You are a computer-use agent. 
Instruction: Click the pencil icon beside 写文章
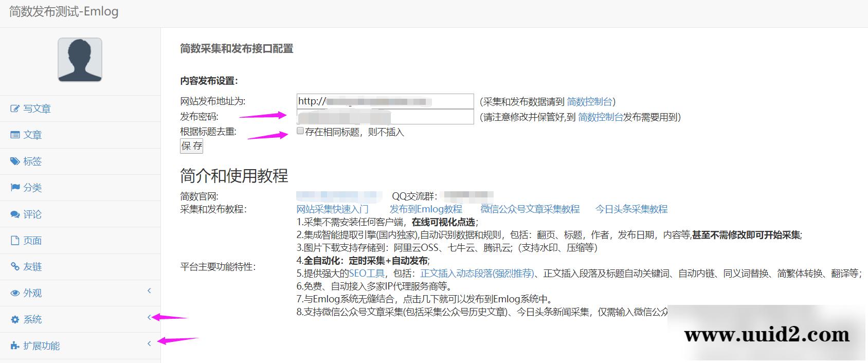[x=15, y=108]
